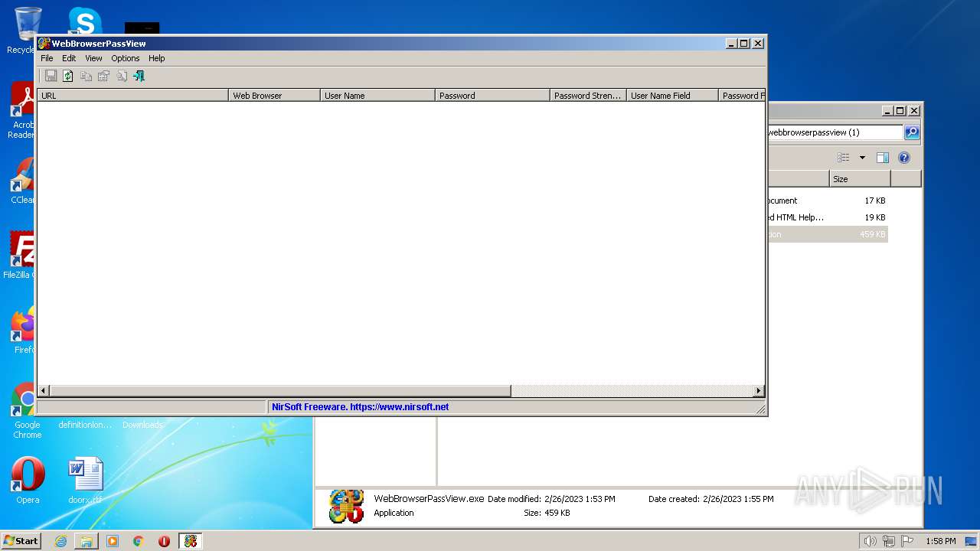
Task: Sort by the Password column header
Action: [x=493, y=96]
